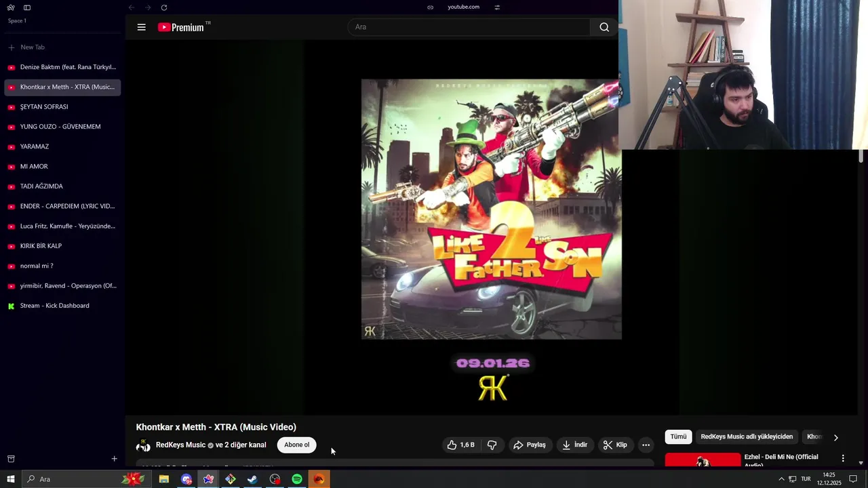The height and width of the screenshot is (488, 868).
Task: Click Ezhel video red thumbnail
Action: coord(703,460)
